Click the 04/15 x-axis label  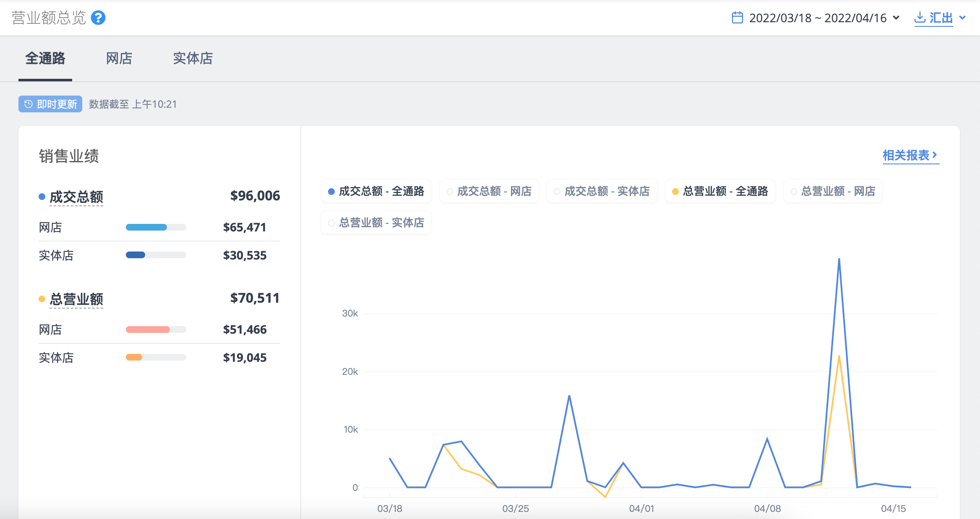893,509
